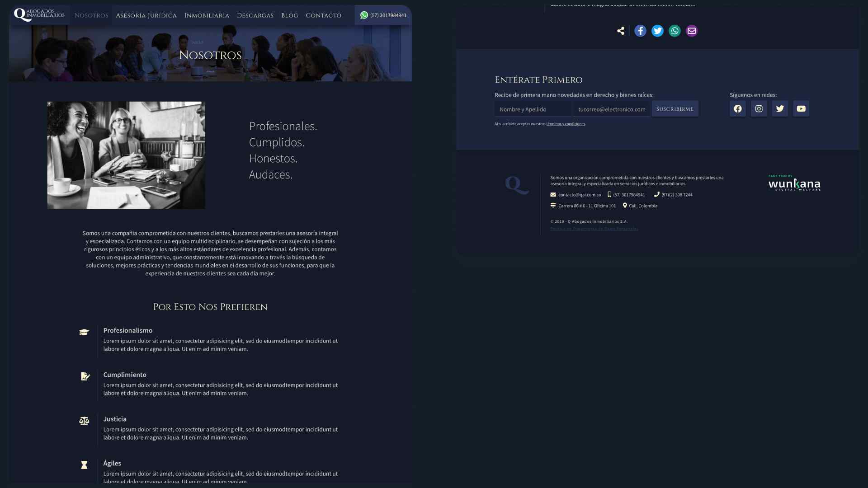The width and height of the screenshot is (868, 488).
Task: Open the Contacto page
Action: tap(323, 15)
